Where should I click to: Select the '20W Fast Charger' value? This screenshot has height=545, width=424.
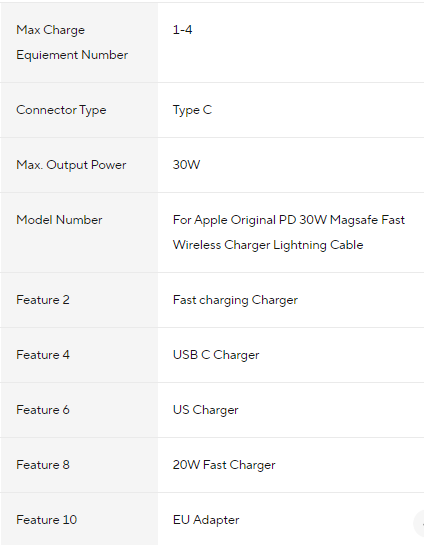(224, 465)
